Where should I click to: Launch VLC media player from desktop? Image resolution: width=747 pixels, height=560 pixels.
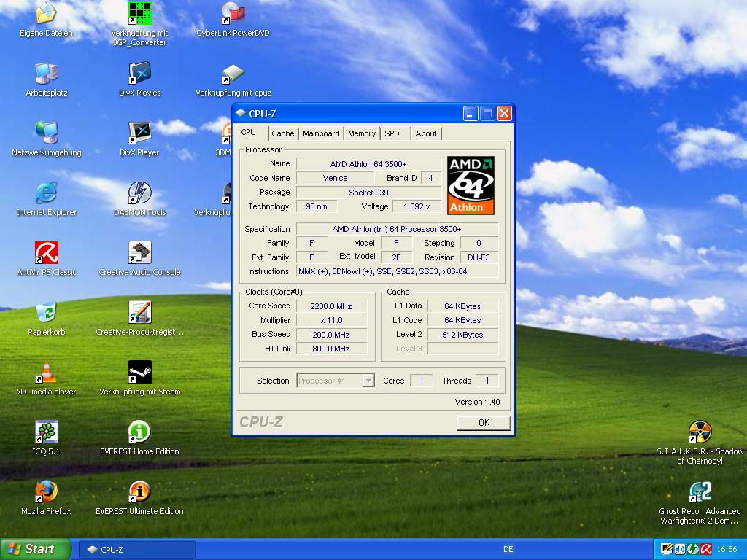tap(46, 372)
